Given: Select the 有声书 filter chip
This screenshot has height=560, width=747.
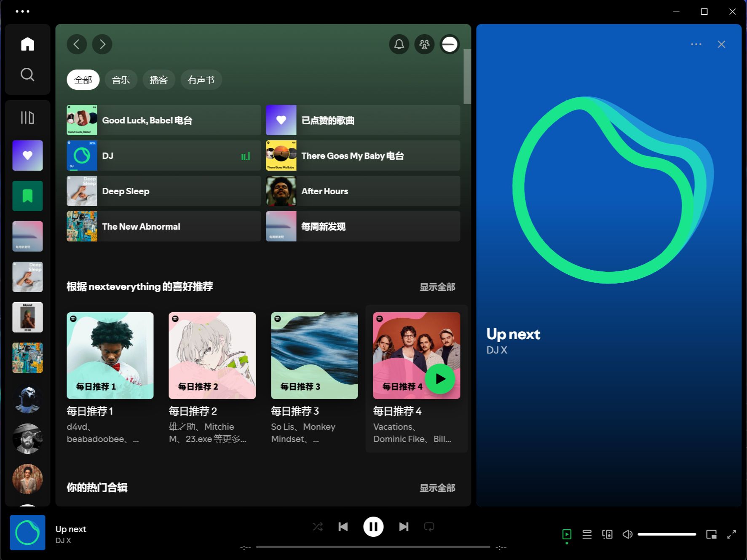Looking at the screenshot, I should coord(201,80).
